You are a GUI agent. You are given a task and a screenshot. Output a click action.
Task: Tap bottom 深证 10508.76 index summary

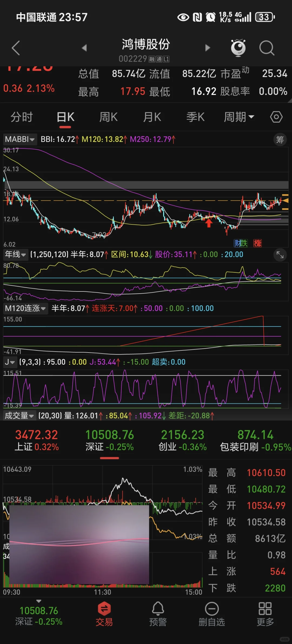point(39,616)
